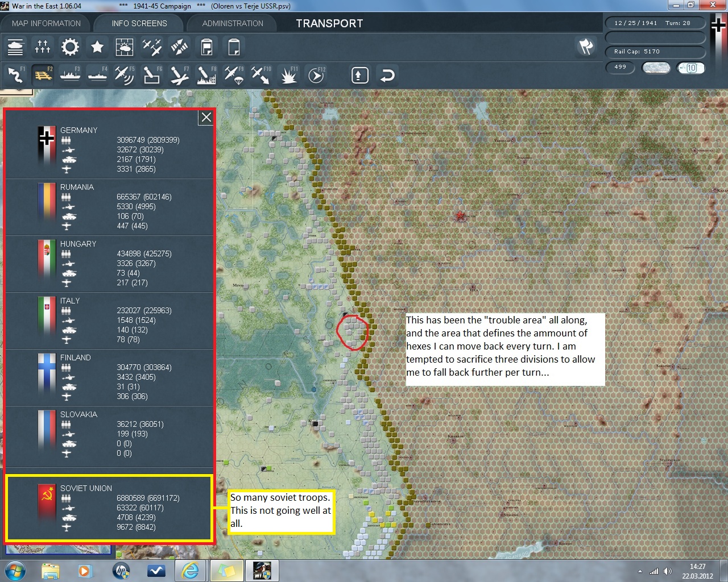Switch to the Administration tab
The width and height of the screenshot is (728, 582).
[x=233, y=23]
